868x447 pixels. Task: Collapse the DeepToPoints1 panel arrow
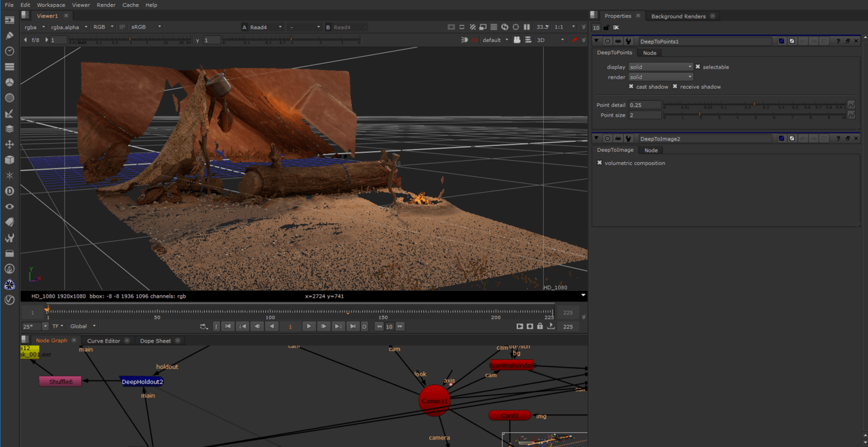tap(596, 41)
